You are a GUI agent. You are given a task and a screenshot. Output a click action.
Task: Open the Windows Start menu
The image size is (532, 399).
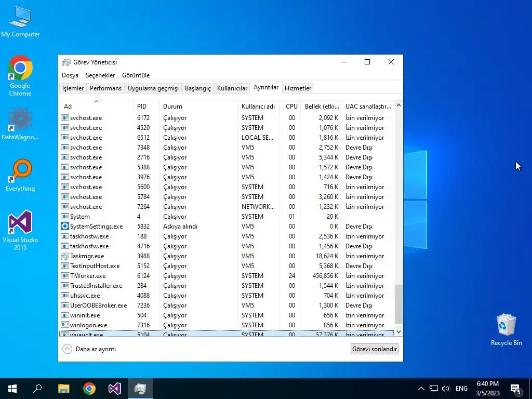point(12,389)
